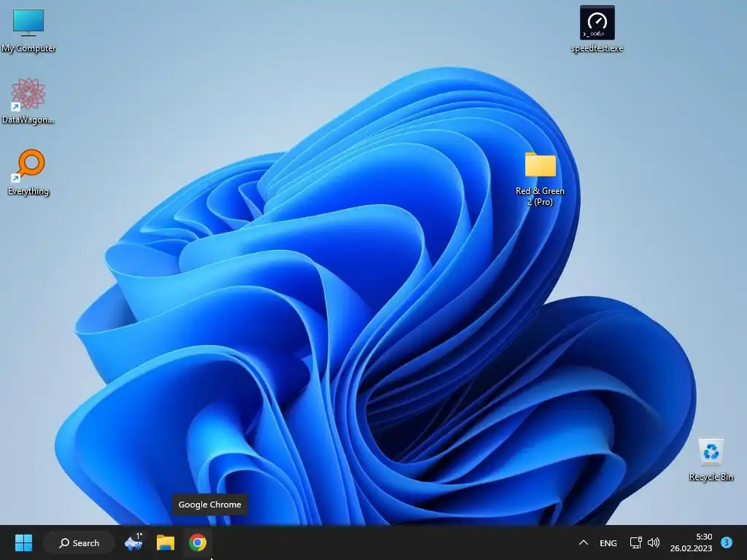Click the taskbar Search box
The image size is (747, 560).
click(79, 542)
